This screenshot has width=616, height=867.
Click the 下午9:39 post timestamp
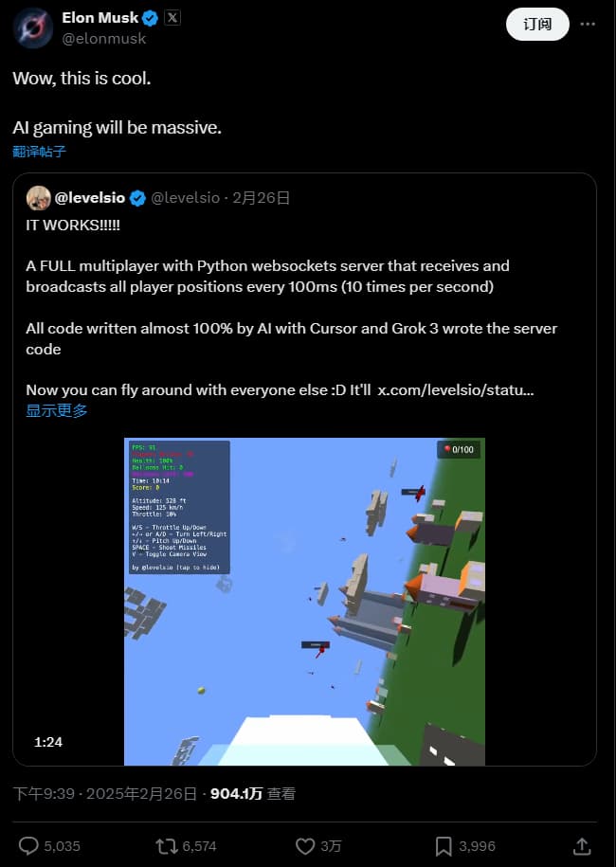click(x=44, y=794)
